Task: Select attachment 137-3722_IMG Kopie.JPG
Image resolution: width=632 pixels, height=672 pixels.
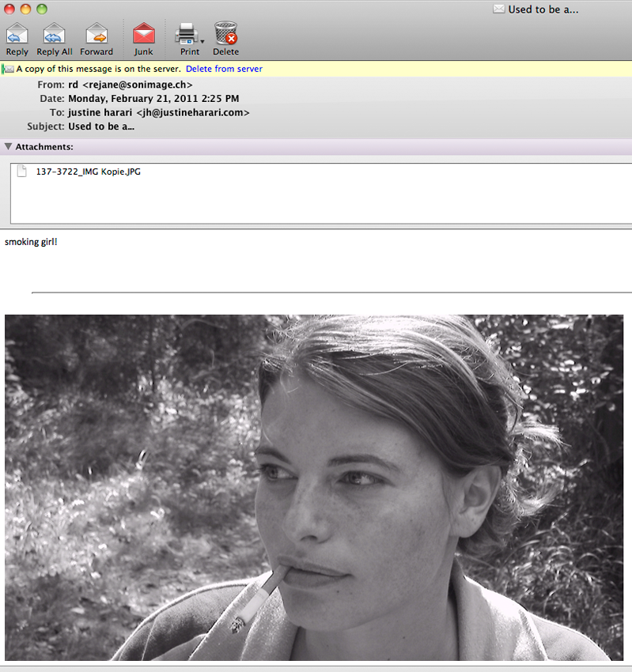Action: pos(88,172)
